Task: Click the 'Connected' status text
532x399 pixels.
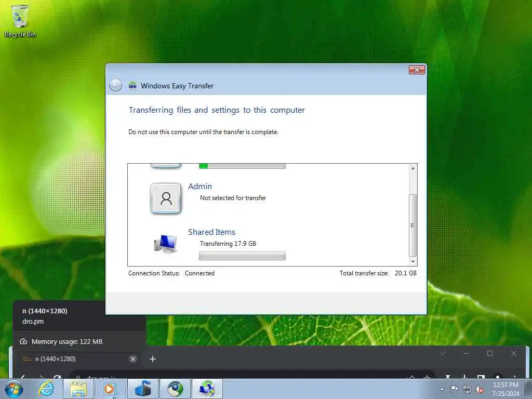Action: click(199, 273)
